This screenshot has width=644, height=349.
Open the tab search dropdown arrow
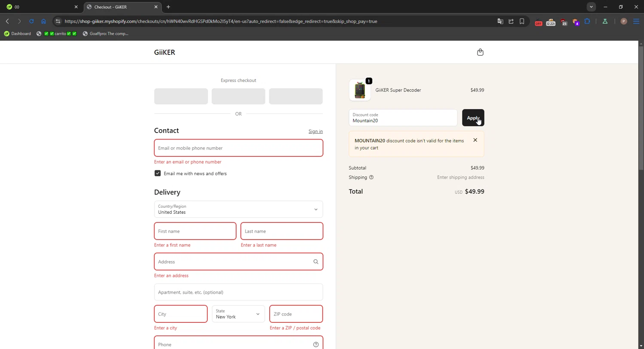591,7
